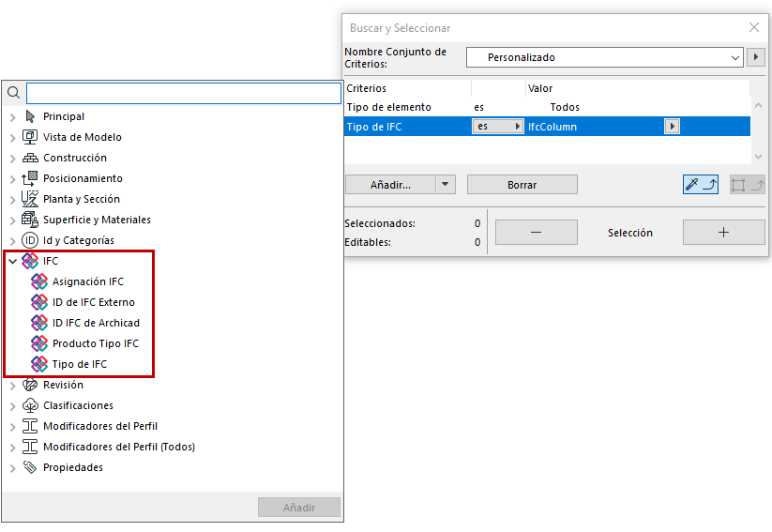772x532 pixels.
Task: Click the minus selection button
Action: pyautogui.click(x=537, y=232)
